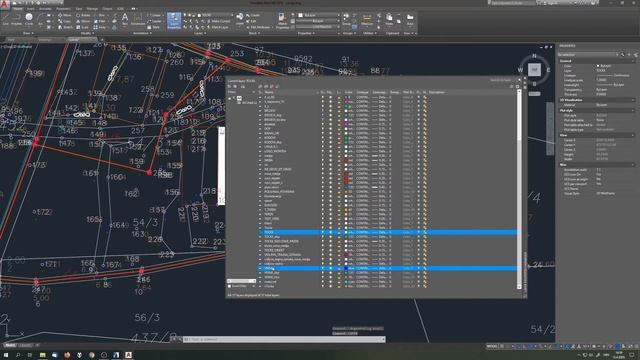Refresh the layer list
This screenshot has width=640, height=360.
511,87
